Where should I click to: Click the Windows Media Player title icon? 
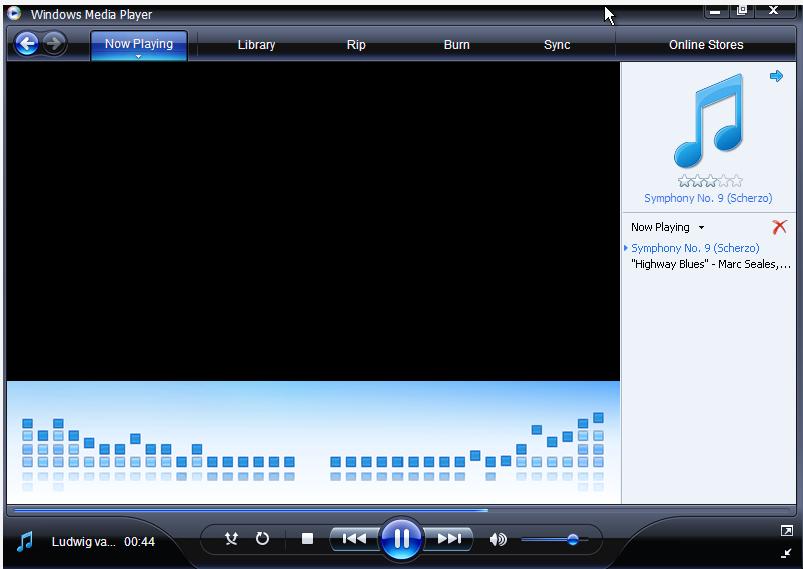click(x=14, y=13)
